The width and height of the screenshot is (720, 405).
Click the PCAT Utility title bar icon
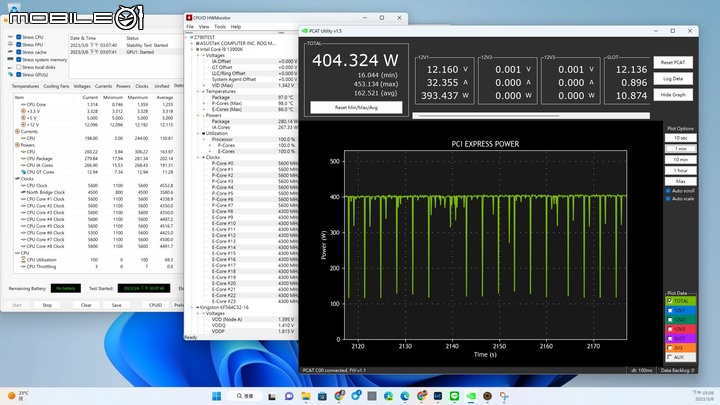pyautogui.click(x=304, y=31)
